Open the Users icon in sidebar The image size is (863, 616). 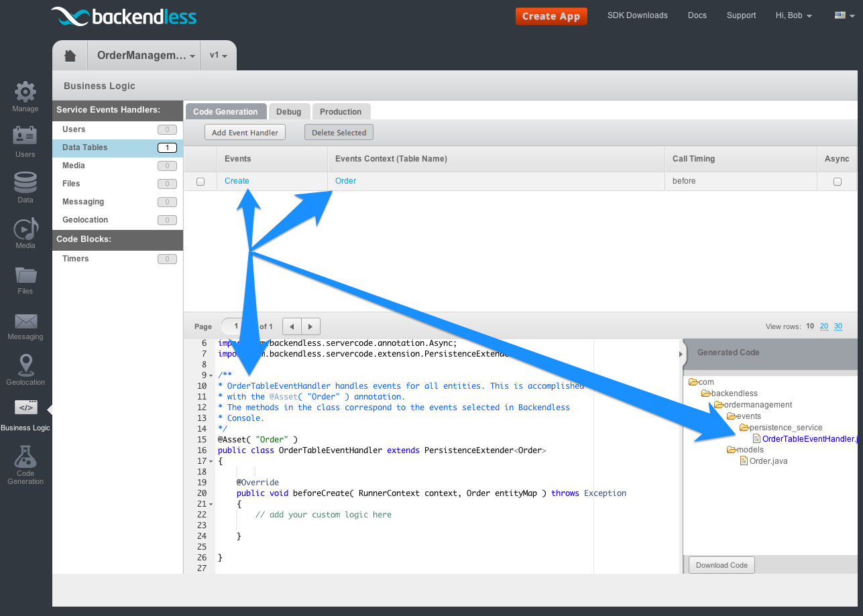coord(25,136)
